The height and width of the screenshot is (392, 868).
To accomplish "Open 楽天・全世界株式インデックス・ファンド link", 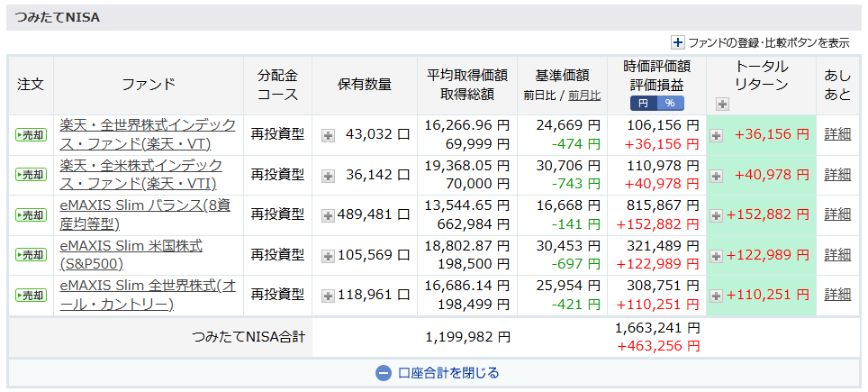I will (148, 134).
